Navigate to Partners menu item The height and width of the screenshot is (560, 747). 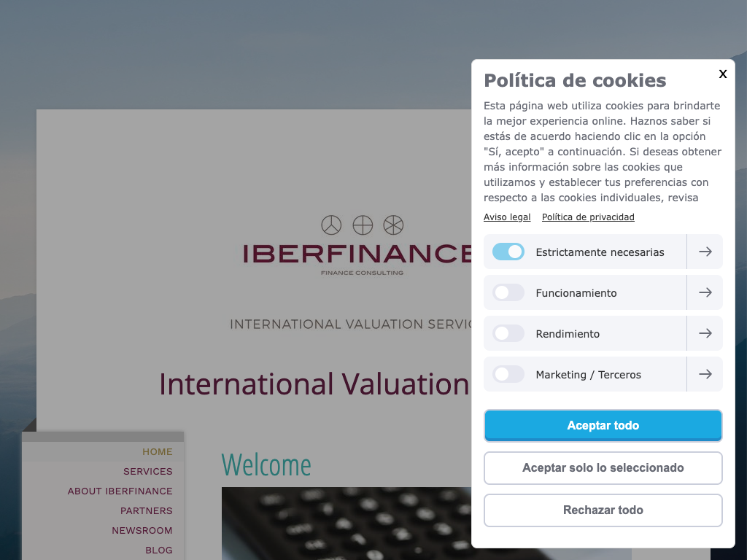click(x=147, y=511)
